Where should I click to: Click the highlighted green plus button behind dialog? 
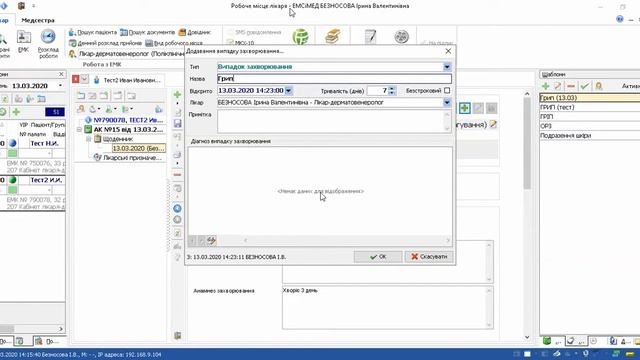click(x=464, y=108)
